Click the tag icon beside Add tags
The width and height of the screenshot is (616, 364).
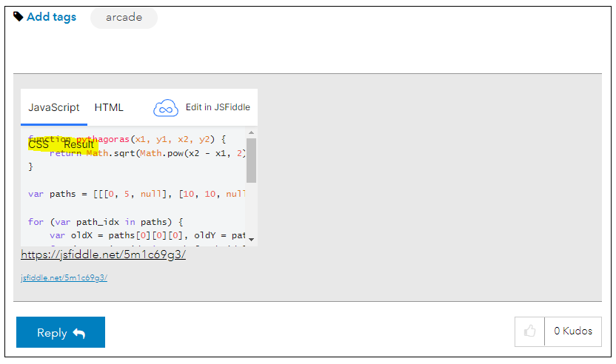(x=19, y=16)
